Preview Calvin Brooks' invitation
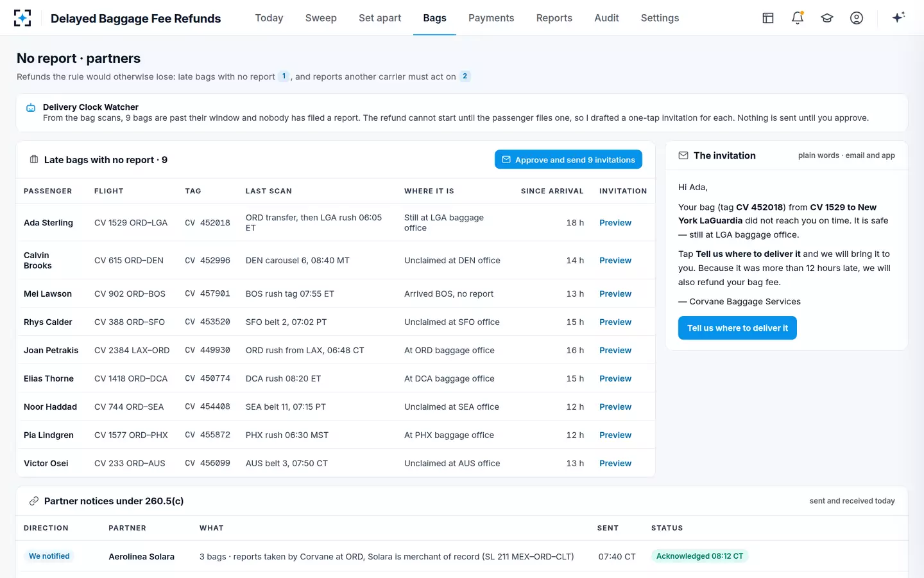Screen dimensions: 924x578 (x=615, y=260)
